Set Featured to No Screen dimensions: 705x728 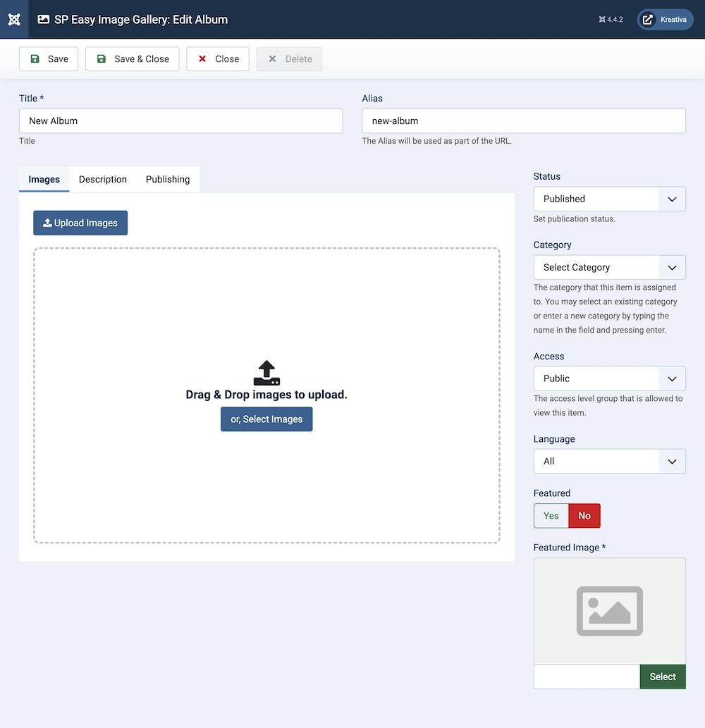coord(584,516)
